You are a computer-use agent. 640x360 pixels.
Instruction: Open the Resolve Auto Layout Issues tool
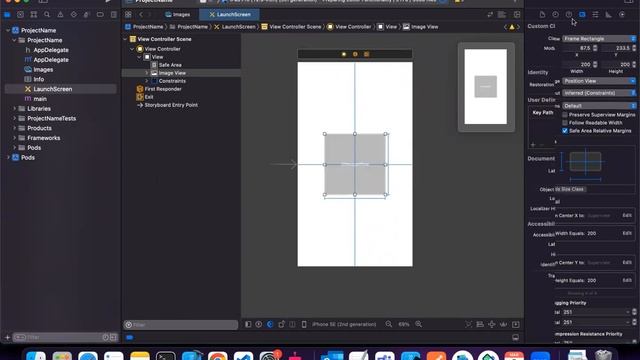(503, 324)
